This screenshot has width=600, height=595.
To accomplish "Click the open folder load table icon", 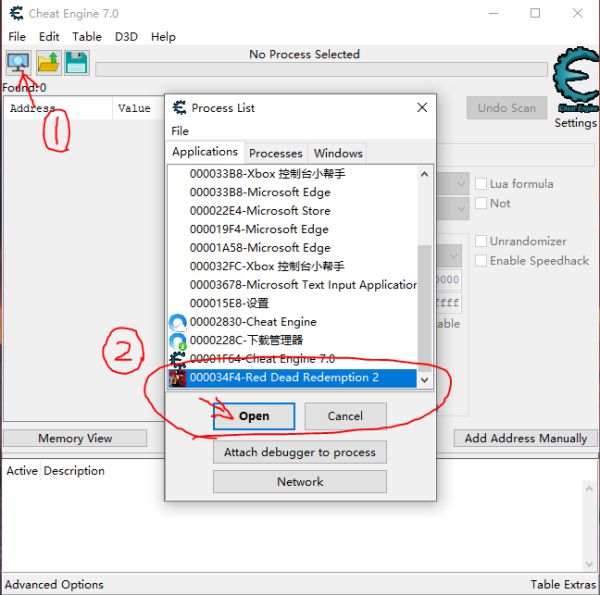I will pyautogui.click(x=48, y=63).
